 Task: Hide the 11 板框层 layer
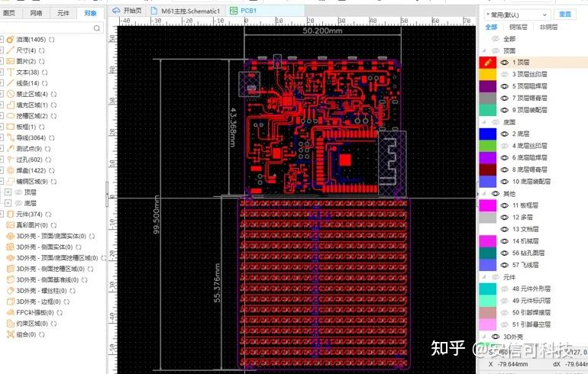[505, 205]
